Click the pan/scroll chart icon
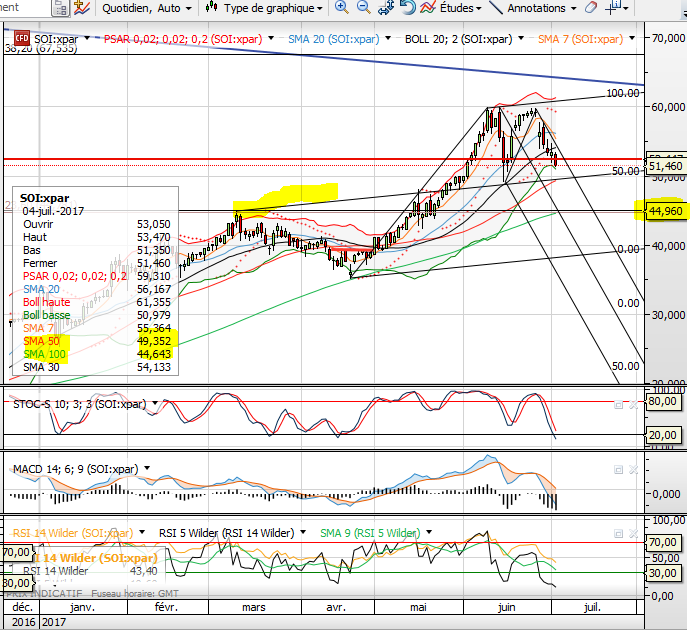 [x=386, y=8]
